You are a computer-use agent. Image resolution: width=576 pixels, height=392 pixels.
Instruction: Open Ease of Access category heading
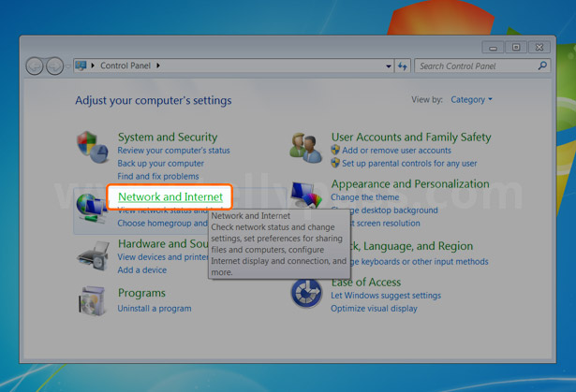[366, 283]
